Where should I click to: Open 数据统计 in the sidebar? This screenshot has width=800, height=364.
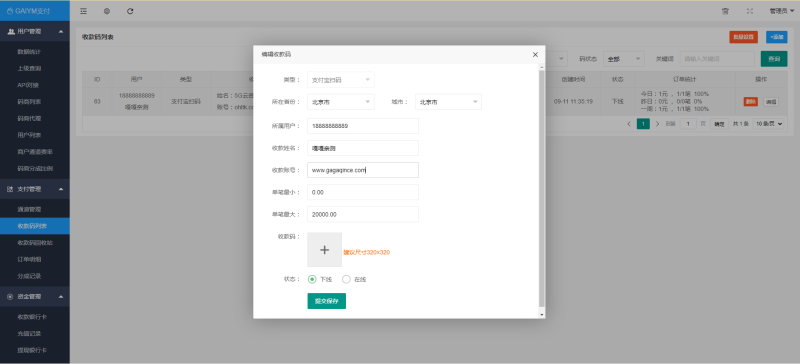[29, 52]
